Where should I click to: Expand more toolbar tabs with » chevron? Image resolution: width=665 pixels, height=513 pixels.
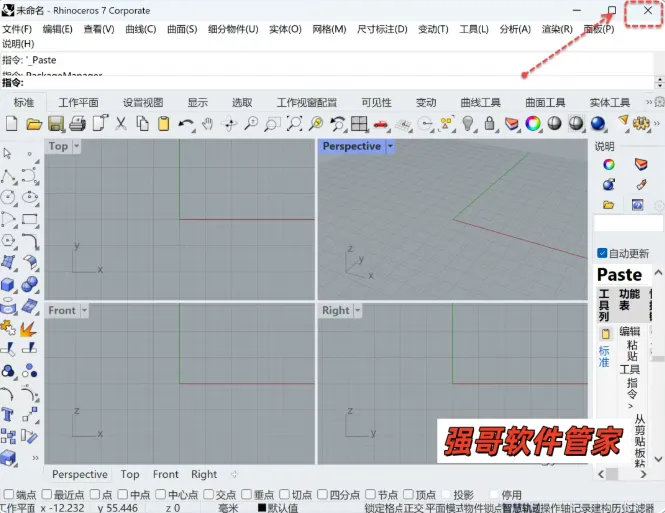(649, 102)
